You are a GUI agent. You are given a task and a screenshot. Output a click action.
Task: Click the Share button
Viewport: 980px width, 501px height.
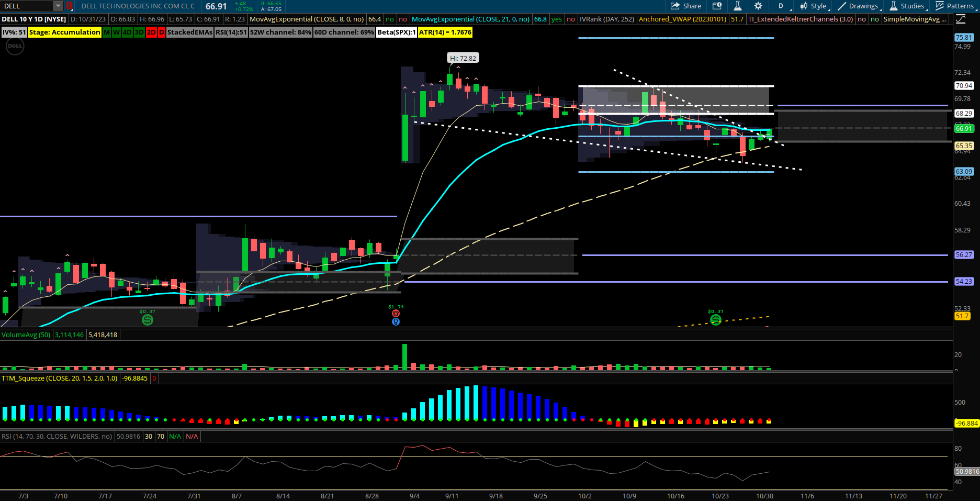(x=686, y=6)
